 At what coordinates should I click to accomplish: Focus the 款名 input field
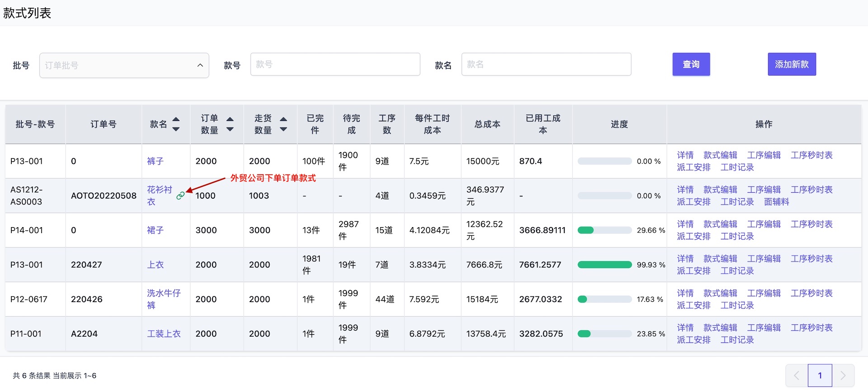tap(546, 64)
